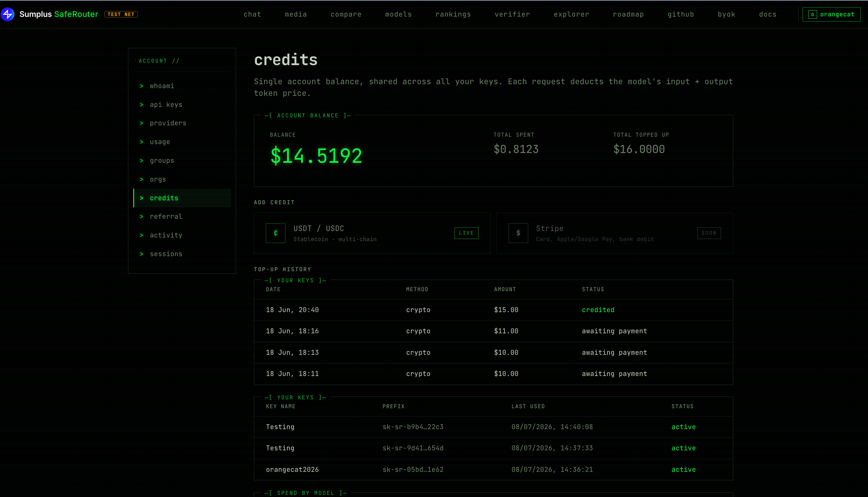Open the rankings page
Viewport: 868px width, 497px height.
453,14
